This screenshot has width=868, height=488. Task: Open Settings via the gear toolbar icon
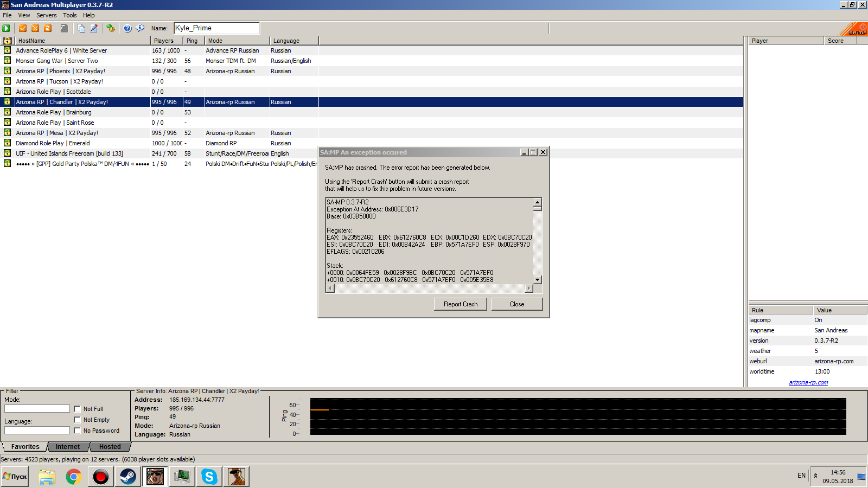pyautogui.click(x=111, y=28)
